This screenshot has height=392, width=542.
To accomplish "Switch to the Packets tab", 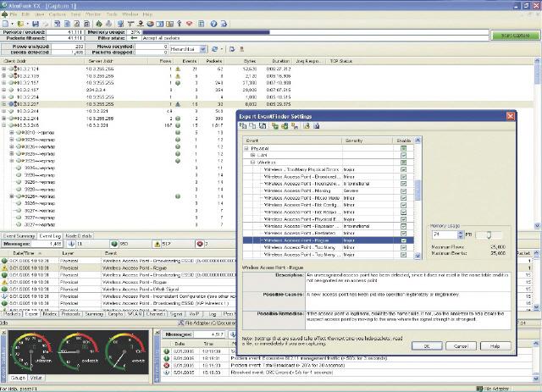I will (12, 314).
